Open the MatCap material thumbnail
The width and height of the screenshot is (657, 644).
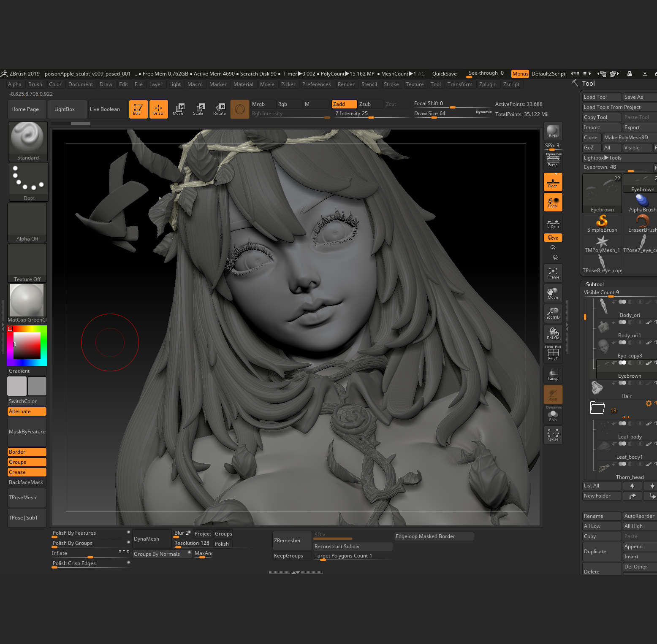pyautogui.click(x=27, y=303)
